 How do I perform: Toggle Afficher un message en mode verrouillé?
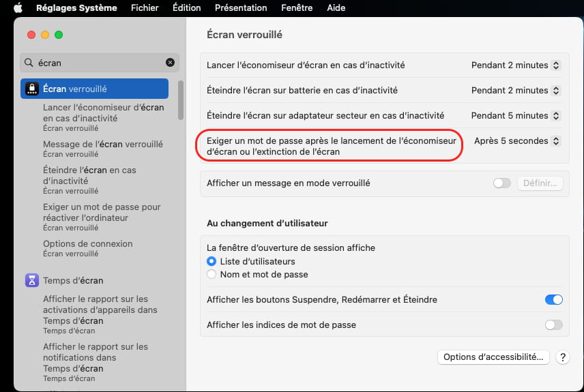[501, 183]
